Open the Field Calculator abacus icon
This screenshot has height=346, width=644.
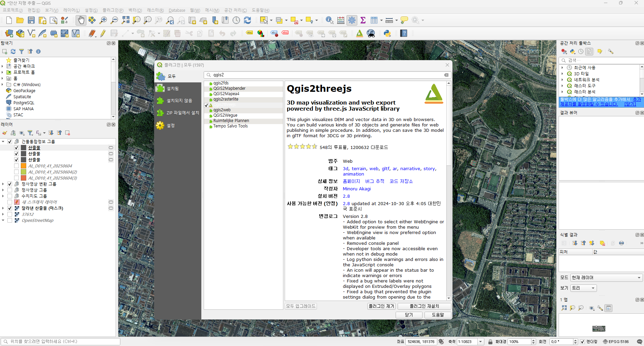341,20
